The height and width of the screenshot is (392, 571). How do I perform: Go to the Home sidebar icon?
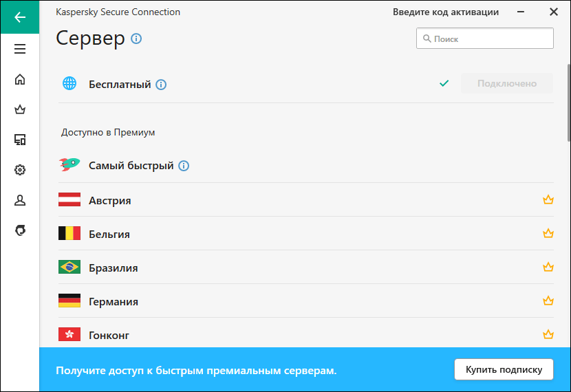click(x=19, y=79)
